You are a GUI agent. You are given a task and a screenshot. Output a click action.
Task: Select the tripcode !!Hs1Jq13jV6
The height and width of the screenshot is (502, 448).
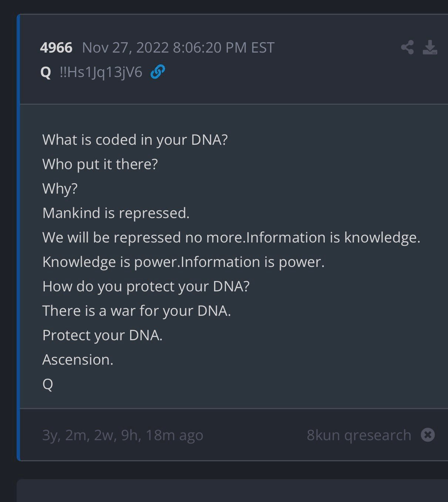pyautogui.click(x=101, y=72)
